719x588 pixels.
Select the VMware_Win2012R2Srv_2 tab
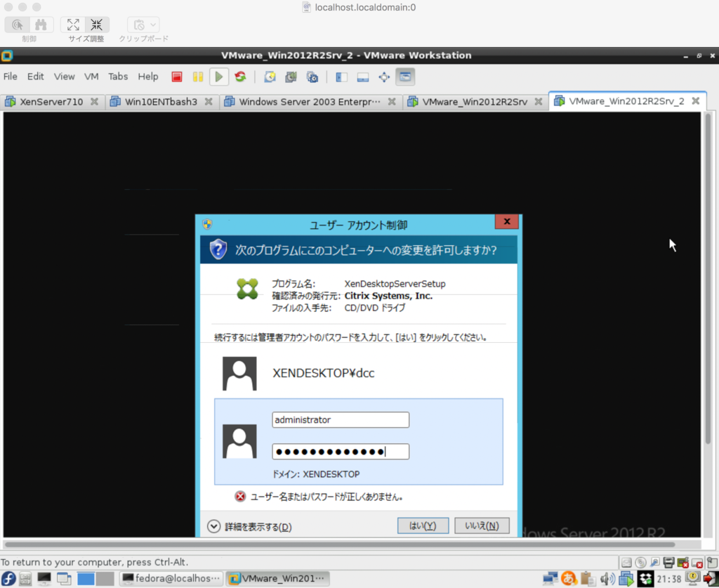click(626, 101)
